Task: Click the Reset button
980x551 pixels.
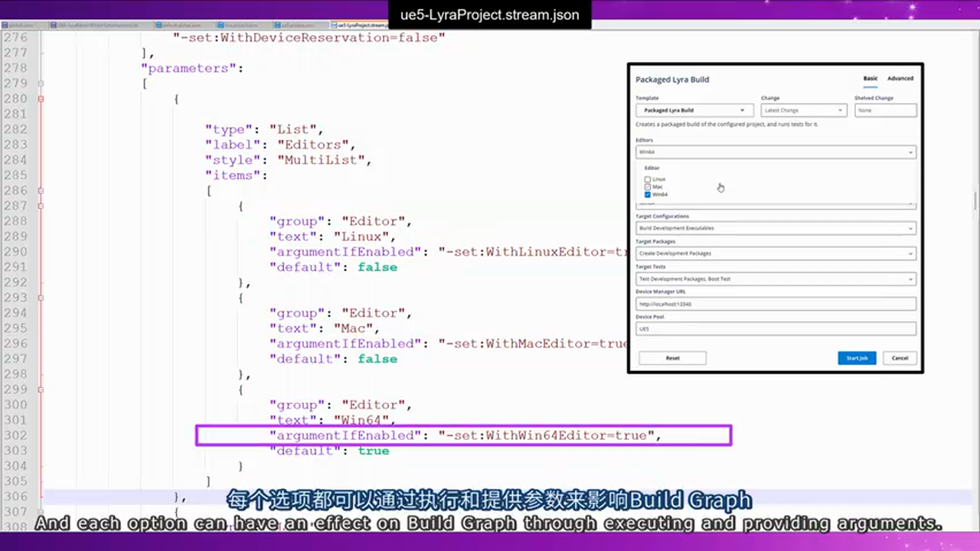Action: tap(672, 358)
